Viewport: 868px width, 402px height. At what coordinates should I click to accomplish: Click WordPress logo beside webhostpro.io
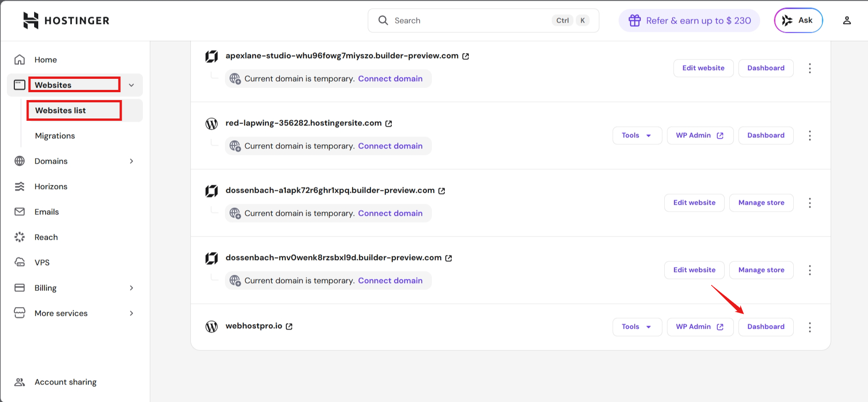212,326
